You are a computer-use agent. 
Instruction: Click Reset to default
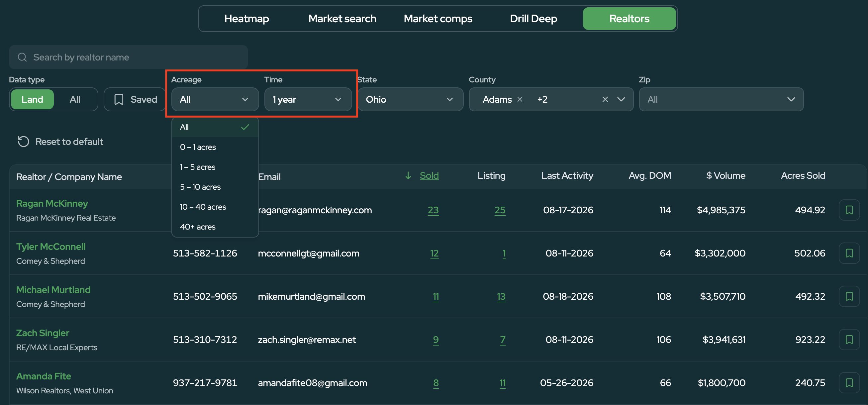pos(60,142)
